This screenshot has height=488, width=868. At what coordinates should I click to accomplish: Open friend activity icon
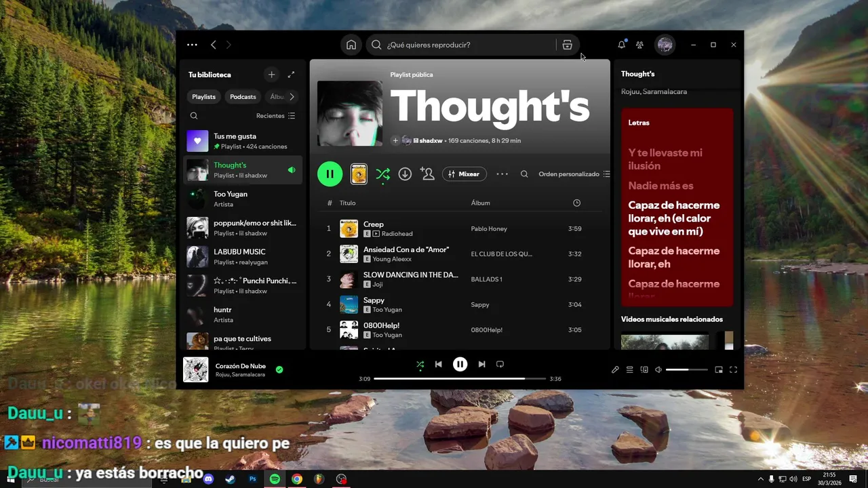click(x=639, y=45)
